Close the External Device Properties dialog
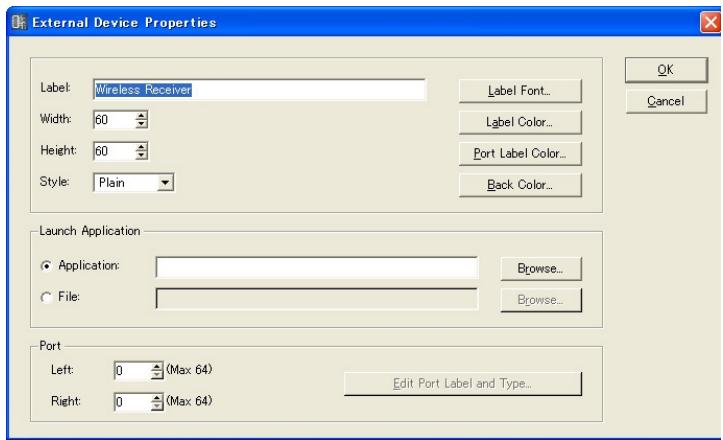Viewport: 723px width, 440px height. click(x=711, y=22)
